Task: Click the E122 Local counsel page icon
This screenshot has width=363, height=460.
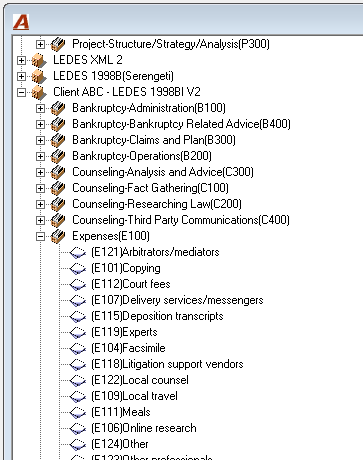Action: coord(78,381)
